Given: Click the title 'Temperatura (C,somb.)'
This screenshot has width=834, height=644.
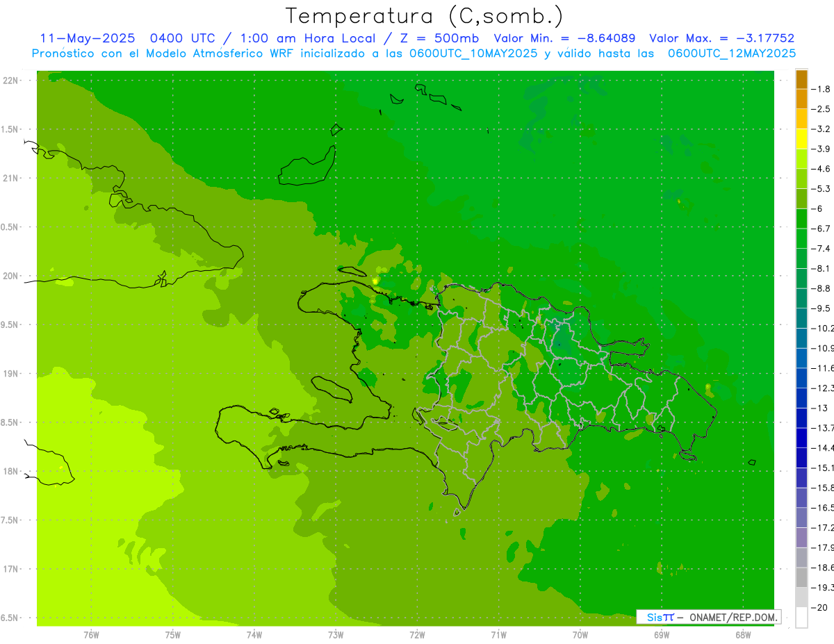Looking at the screenshot, I should pos(425,16).
